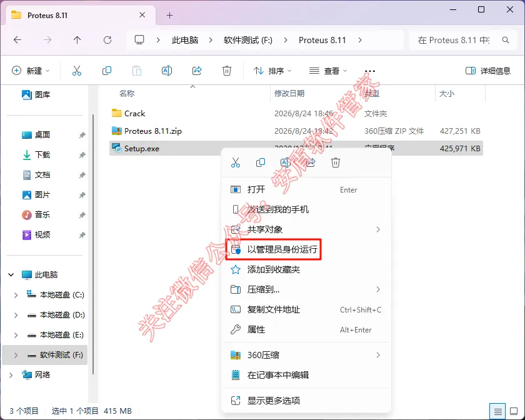Open the 新建 dropdown
The width and height of the screenshot is (525, 420).
tap(31, 71)
